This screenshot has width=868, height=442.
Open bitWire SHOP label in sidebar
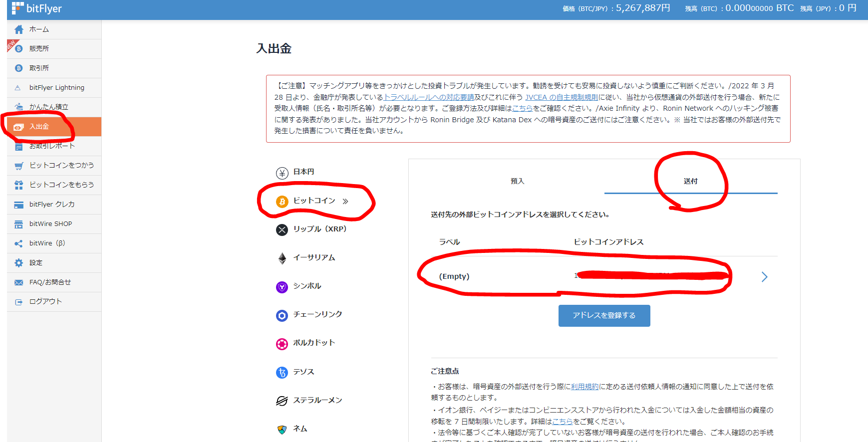pos(51,224)
